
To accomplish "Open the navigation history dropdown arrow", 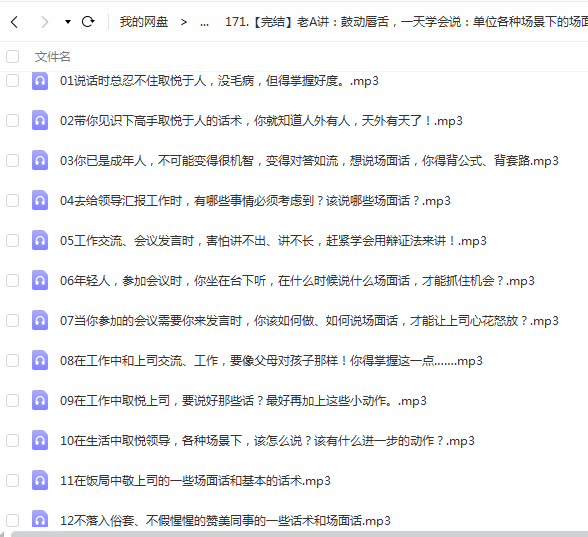I will pos(68,22).
